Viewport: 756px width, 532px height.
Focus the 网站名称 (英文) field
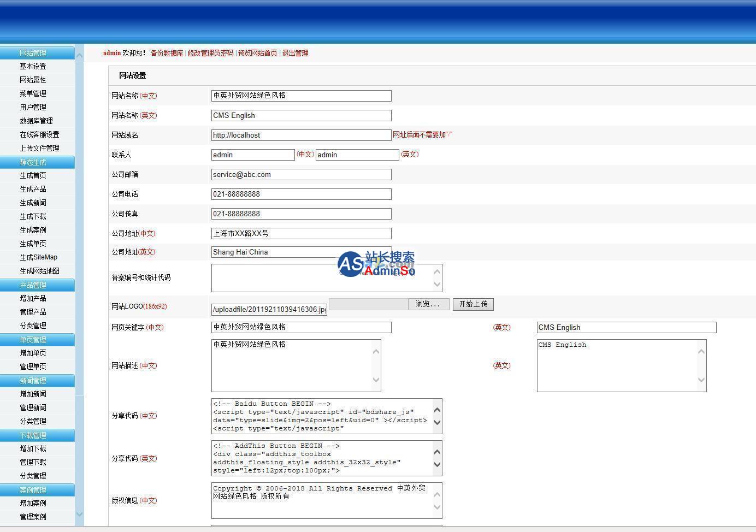tap(302, 115)
